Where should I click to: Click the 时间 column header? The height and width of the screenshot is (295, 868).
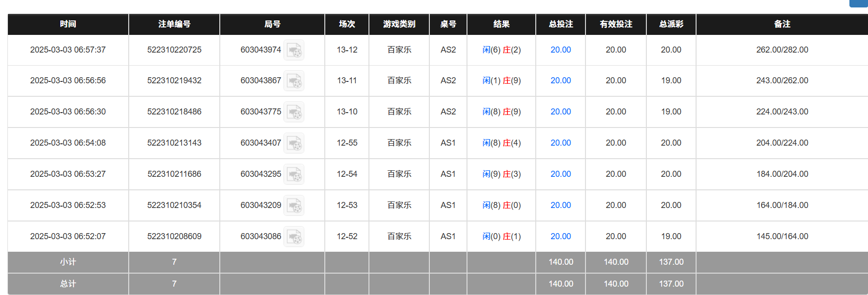tap(67, 24)
